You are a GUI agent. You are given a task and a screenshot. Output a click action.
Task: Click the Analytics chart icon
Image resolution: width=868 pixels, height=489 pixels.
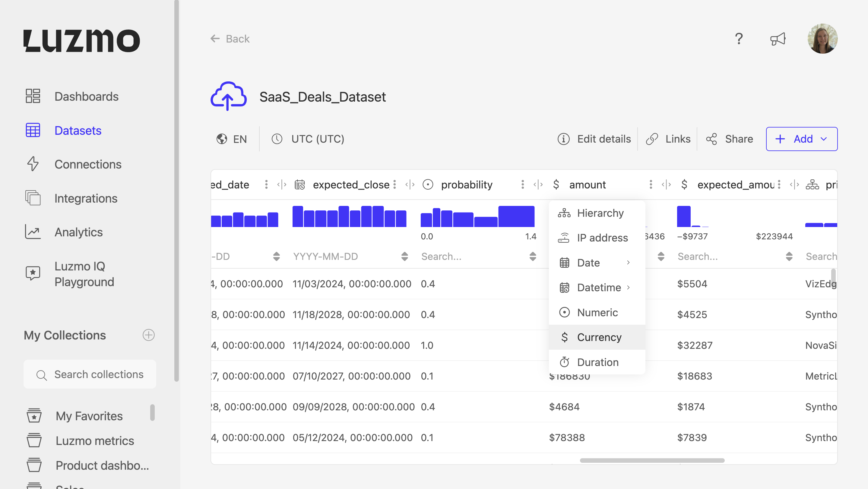(x=33, y=232)
